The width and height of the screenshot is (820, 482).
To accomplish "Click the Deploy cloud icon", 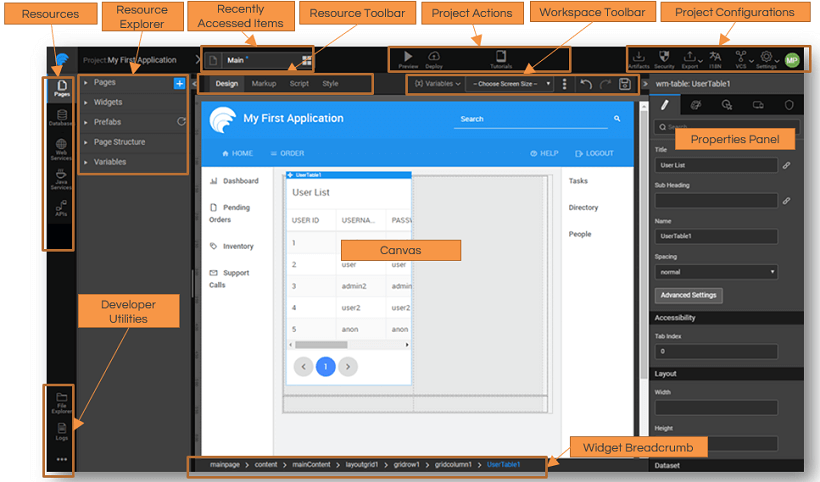I will (x=434, y=57).
